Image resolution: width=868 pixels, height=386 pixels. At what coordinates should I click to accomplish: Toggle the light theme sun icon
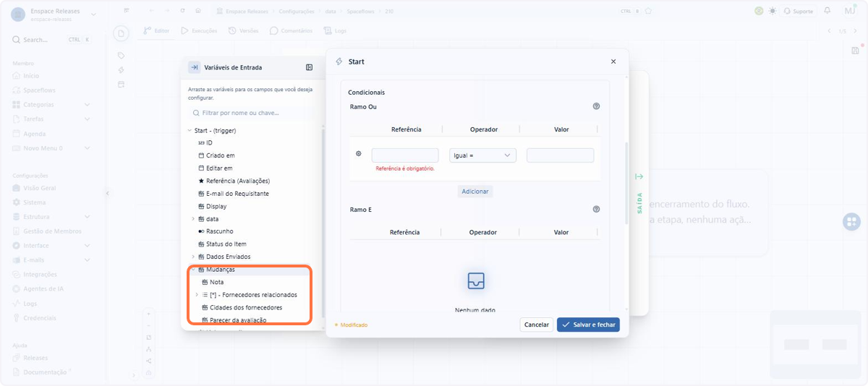pos(773,11)
